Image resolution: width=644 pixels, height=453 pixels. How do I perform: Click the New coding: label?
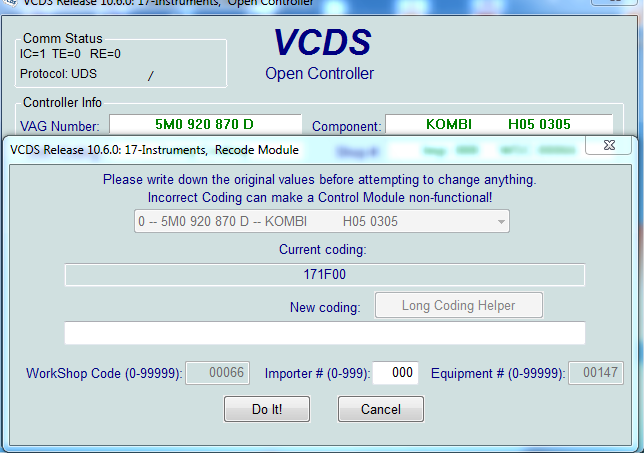coord(325,307)
